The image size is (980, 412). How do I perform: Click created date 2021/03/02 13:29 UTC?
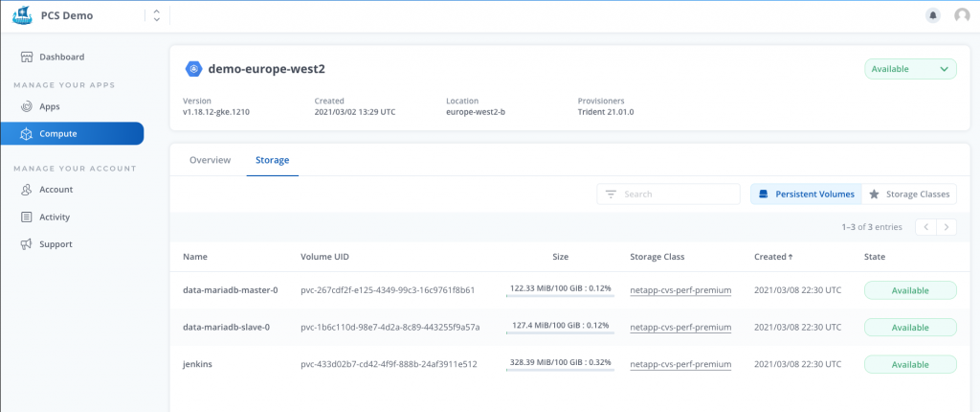click(355, 113)
